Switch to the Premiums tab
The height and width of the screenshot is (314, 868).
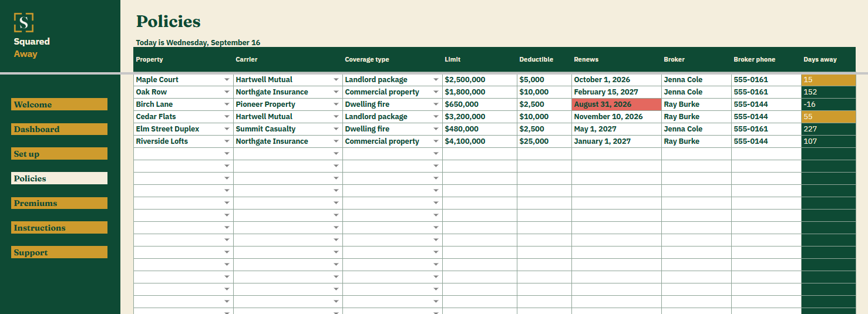[x=59, y=203]
